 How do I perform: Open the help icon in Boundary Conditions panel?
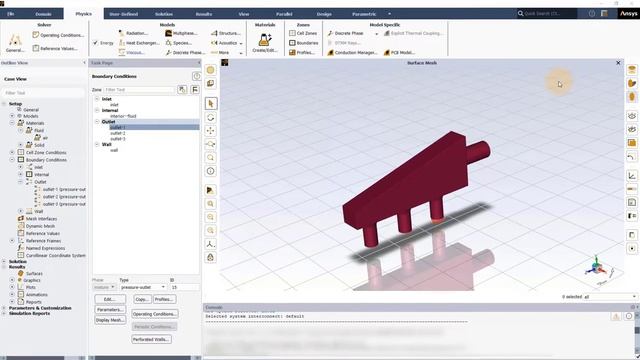tap(196, 76)
